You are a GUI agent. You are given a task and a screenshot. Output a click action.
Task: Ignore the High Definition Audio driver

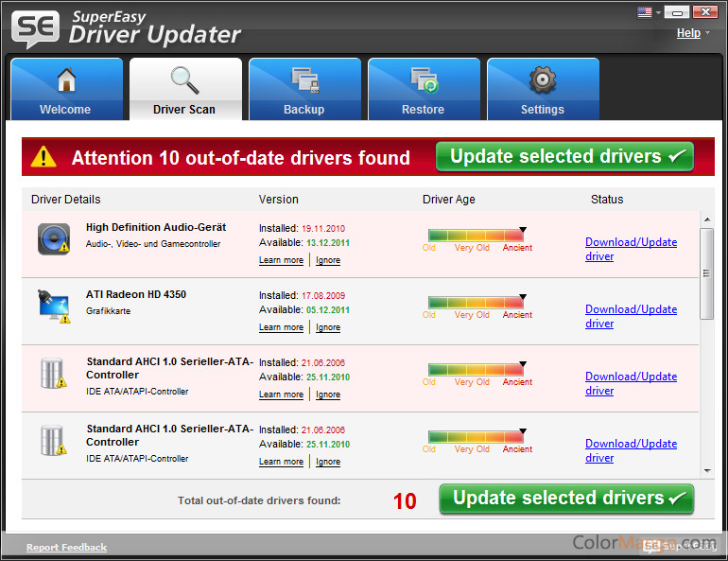click(x=328, y=260)
